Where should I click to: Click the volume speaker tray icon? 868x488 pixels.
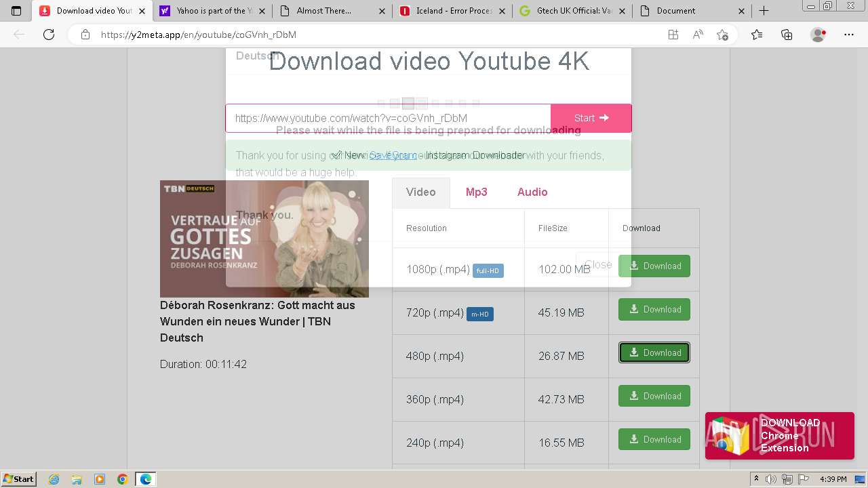click(772, 479)
